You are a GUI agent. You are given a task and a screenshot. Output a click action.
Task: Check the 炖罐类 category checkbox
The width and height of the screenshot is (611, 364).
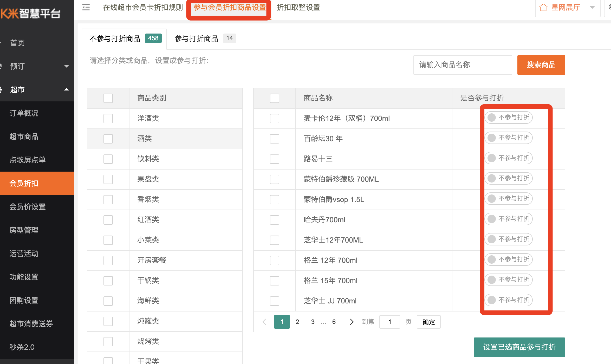tap(108, 321)
